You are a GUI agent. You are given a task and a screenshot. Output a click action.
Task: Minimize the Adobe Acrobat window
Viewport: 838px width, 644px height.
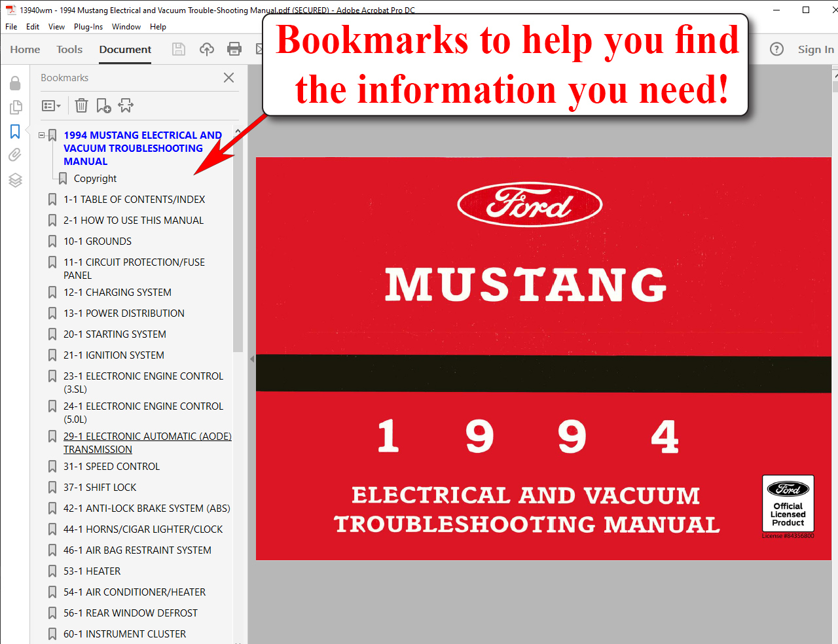776,10
